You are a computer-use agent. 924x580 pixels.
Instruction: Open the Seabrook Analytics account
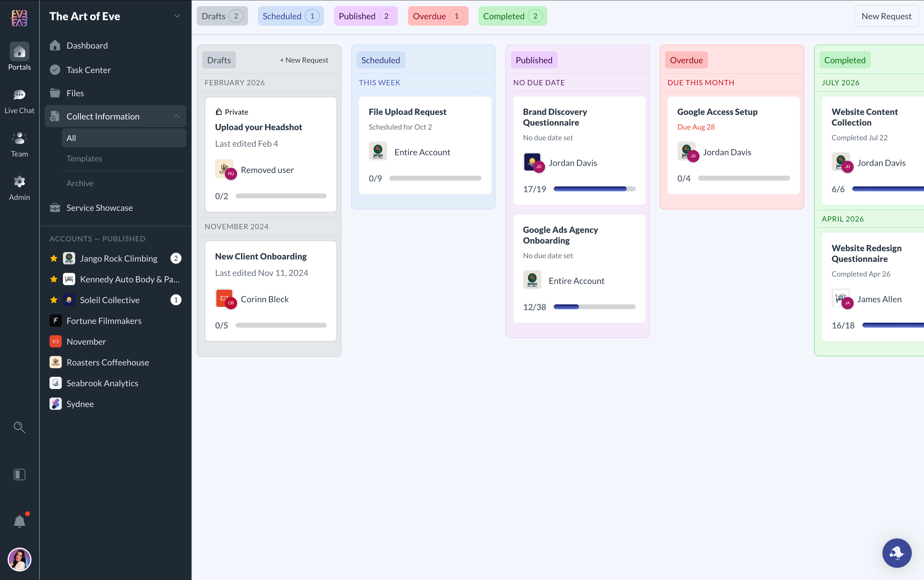(x=115, y=383)
